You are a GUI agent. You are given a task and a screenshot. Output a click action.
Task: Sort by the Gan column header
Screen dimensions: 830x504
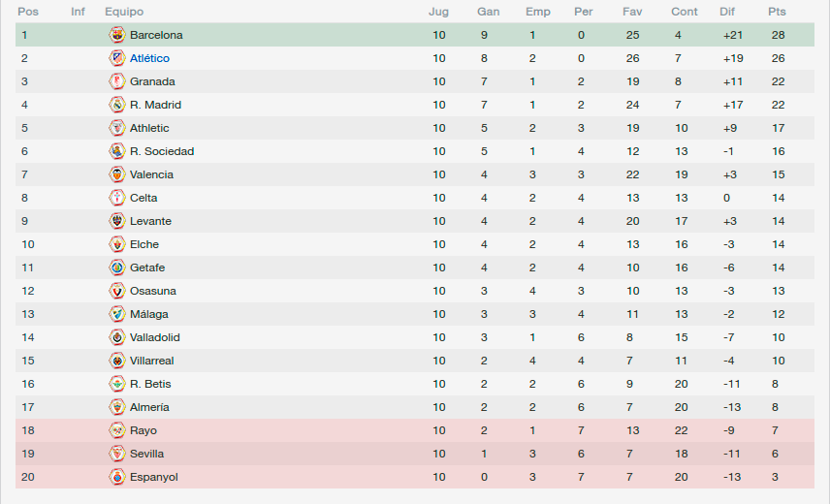pos(488,12)
